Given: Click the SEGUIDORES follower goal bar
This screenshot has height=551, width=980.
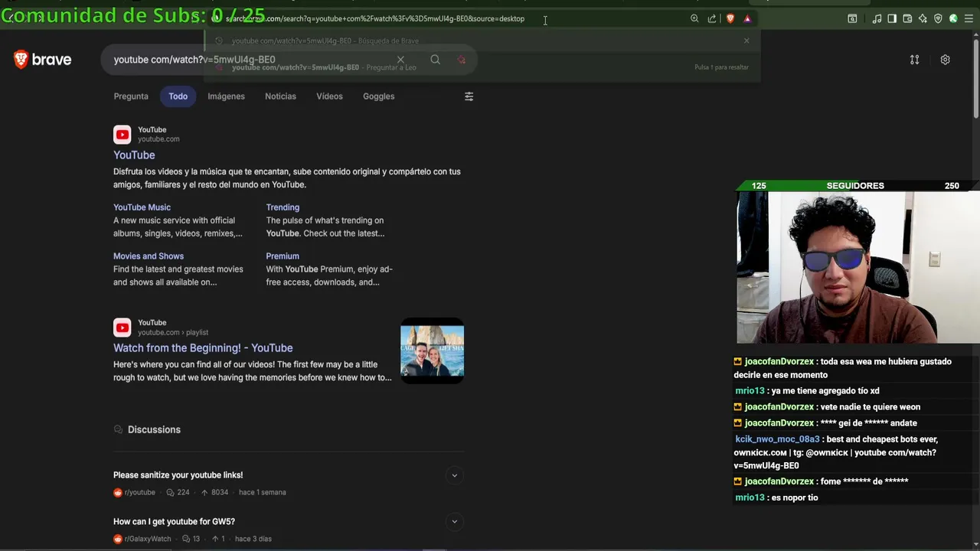Looking at the screenshot, I should [x=855, y=186].
